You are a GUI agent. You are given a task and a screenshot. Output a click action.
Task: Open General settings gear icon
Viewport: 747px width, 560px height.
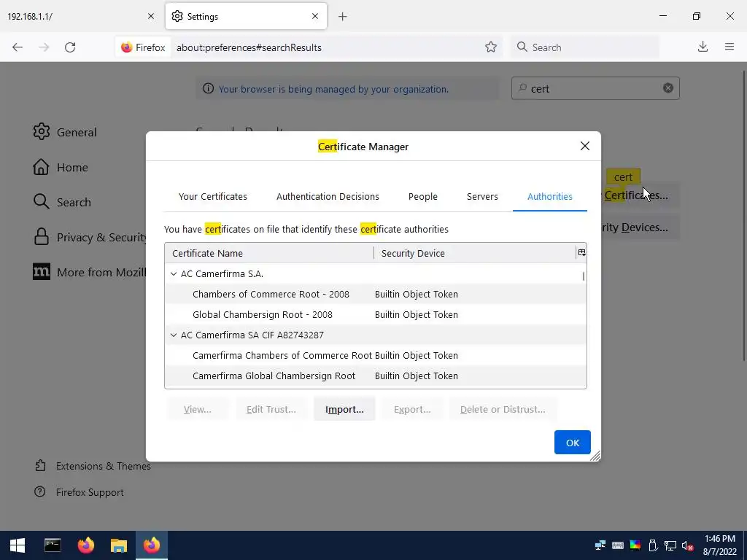[42, 132]
